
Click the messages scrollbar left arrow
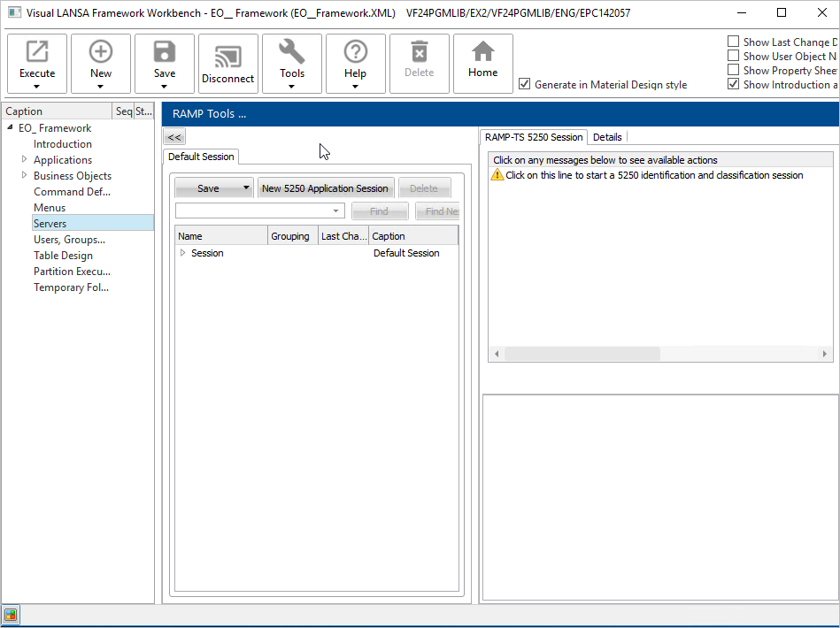click(x=497, y=353)
